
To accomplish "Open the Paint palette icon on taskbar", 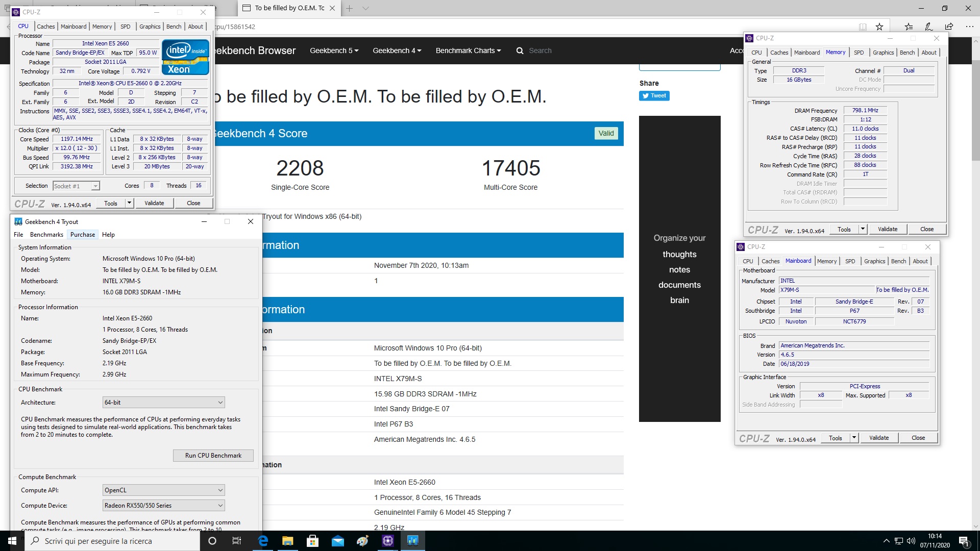I will click(363, 541).
